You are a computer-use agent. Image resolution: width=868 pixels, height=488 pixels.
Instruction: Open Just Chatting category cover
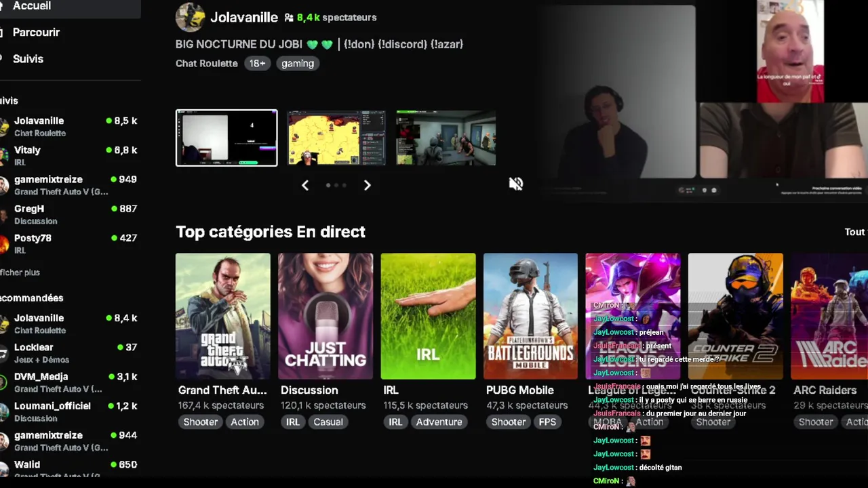click(x=325, y=316)
